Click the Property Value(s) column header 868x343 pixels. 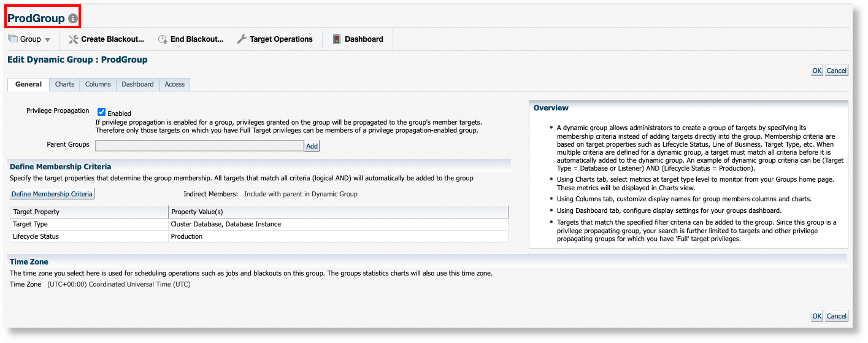(x=337, y=212)
